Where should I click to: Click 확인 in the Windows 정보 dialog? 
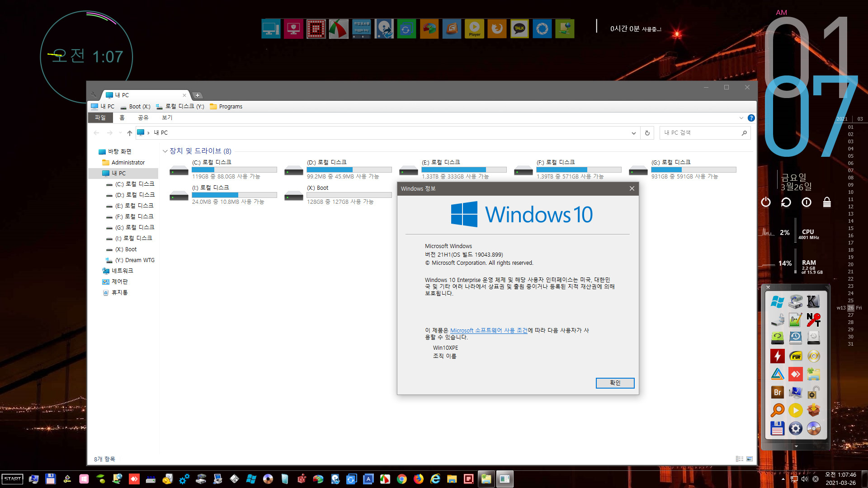615,383
